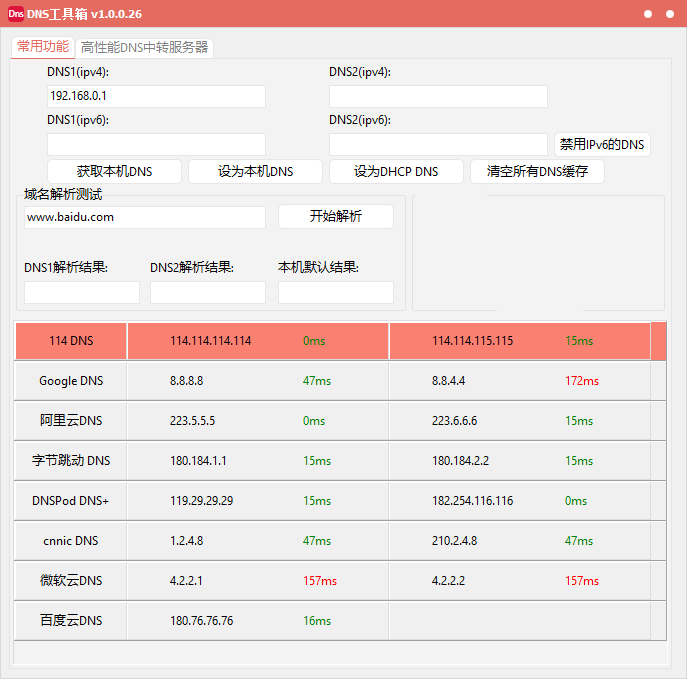687x679 pixels.
Task: Click the 172ms latency value
Action: (581, 381)
